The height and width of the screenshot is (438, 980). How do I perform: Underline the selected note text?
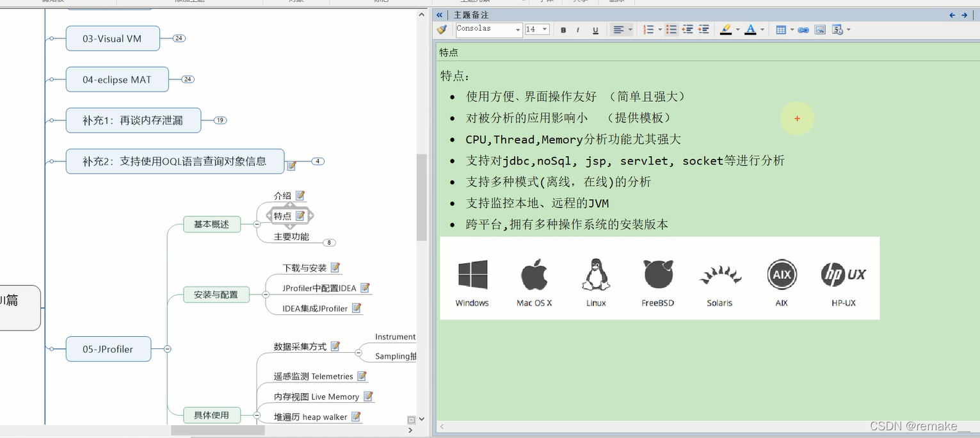(x=595, y=29)
